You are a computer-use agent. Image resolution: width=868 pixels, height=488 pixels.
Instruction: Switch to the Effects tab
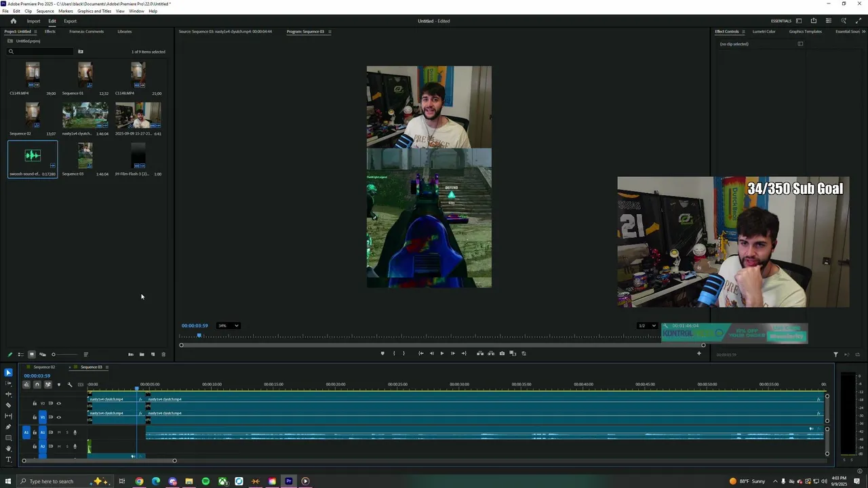pos(50,32)
